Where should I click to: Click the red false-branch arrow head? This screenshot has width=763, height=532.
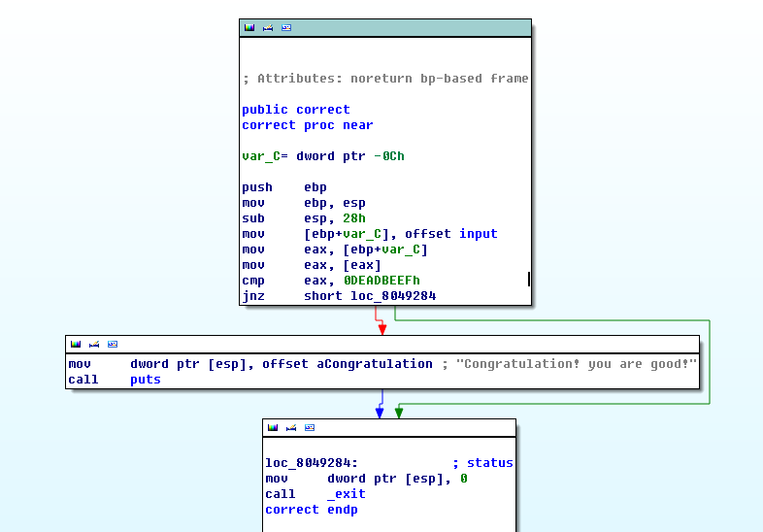tap(382, 329)
